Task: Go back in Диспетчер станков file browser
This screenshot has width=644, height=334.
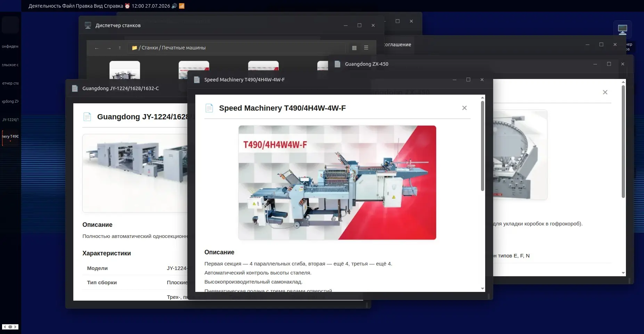Action: click(97, 48)
